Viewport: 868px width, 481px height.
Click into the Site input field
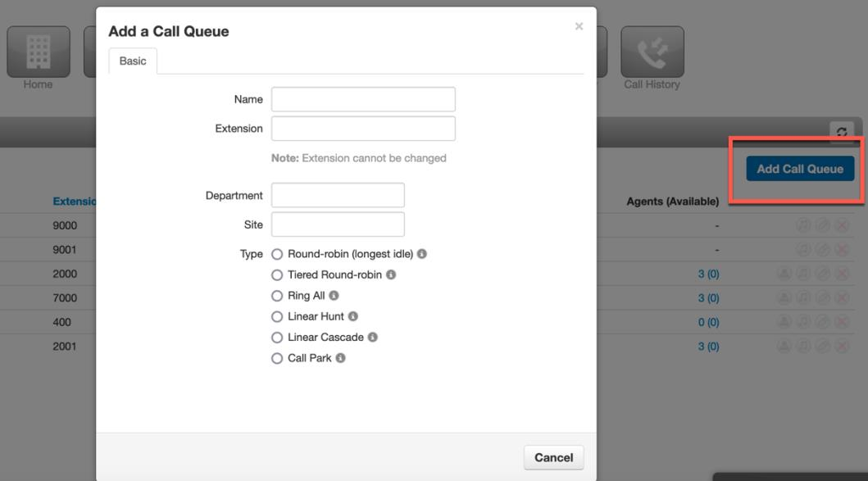pyautogui.click(x=338, y=225)
